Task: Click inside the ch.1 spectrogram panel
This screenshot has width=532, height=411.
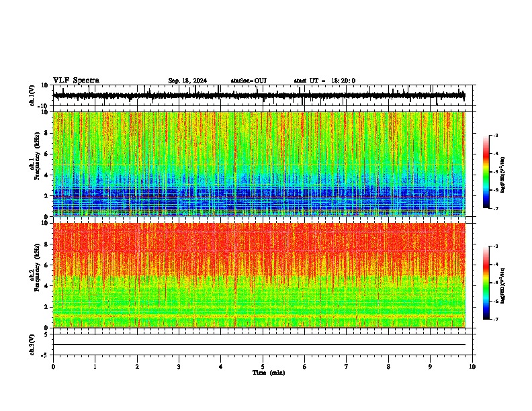Action: pos(259,164)
